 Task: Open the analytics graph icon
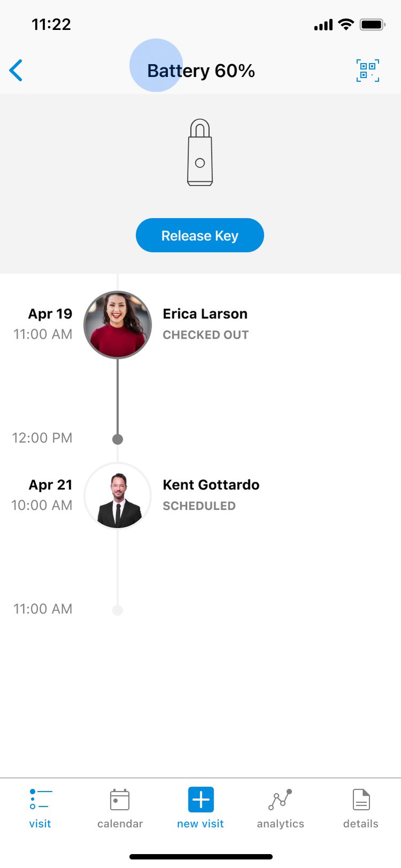280,800
